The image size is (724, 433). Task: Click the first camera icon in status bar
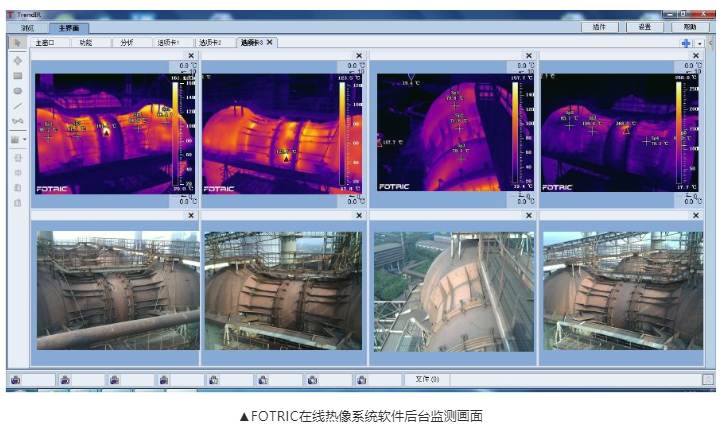coord(17,380)
